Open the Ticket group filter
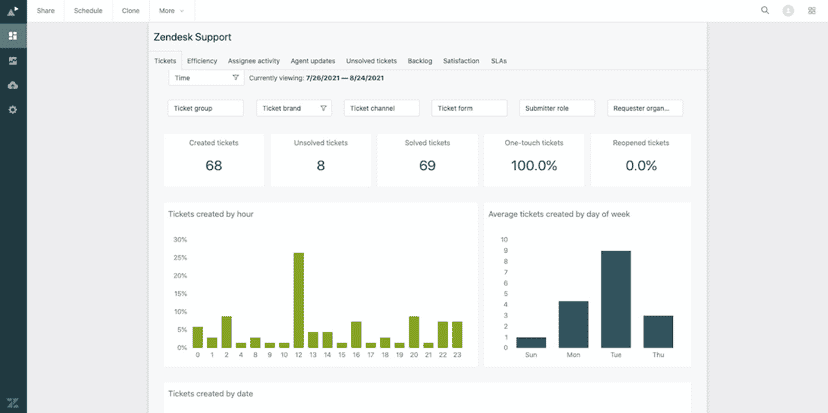Viewport: 828px width, 413px height. (x=205, y=108)
